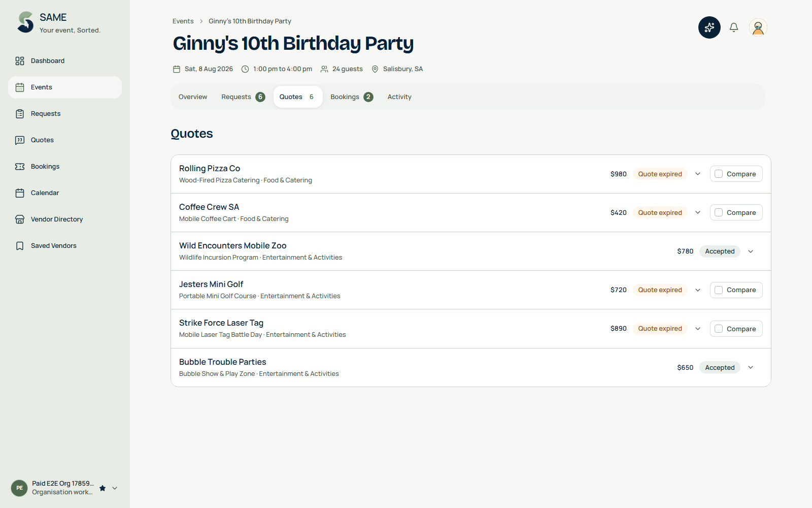Image resolution: width=812 pixels, height=508 pixels.
Task: Click the Bubble Trouble Parties vendor name
Action: point(223,362)
